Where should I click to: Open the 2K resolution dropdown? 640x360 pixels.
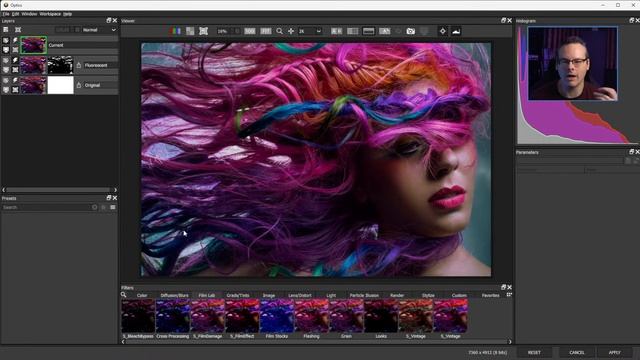310,31
